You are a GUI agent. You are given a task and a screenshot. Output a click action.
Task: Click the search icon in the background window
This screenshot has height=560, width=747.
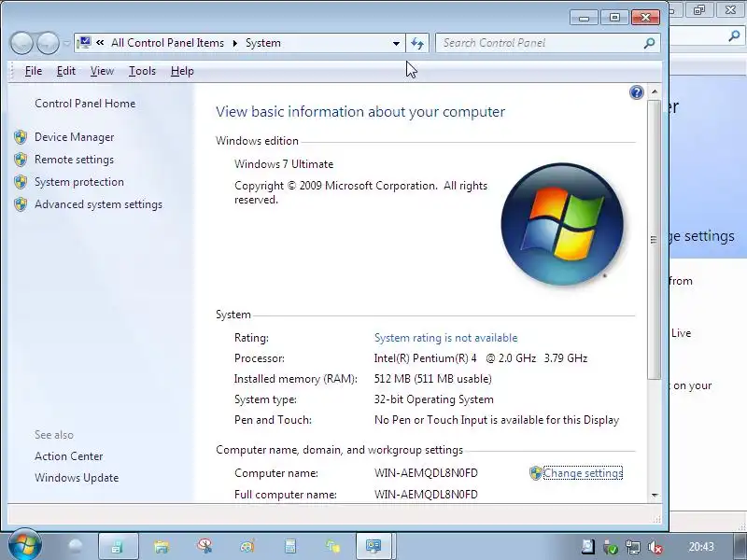point(734,35)
